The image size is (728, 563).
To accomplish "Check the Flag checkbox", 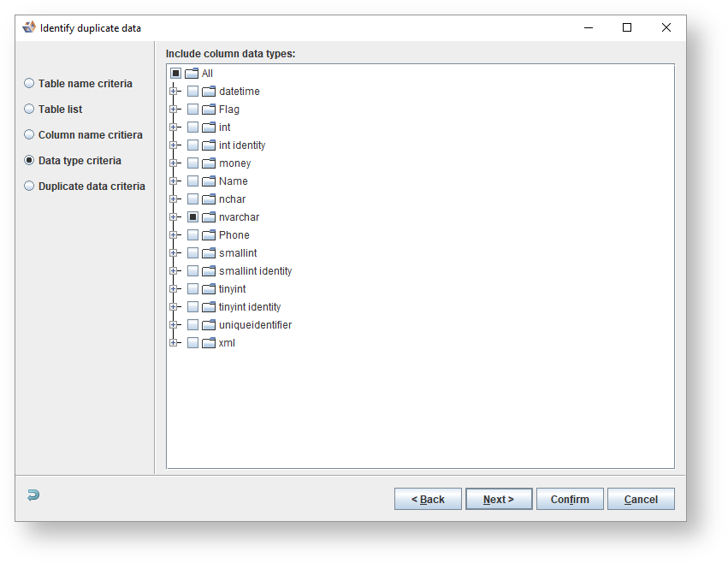I will coord(192,110).
